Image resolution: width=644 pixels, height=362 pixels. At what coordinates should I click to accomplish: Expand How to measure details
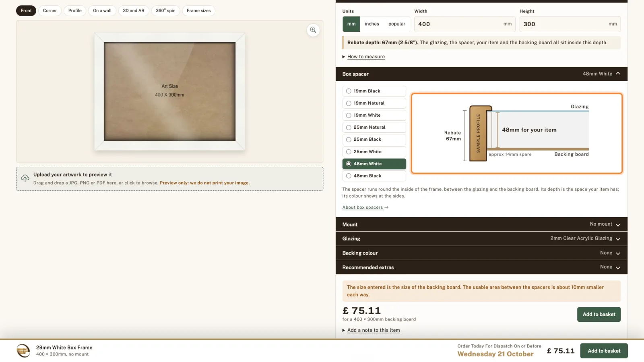coord(366,57)
